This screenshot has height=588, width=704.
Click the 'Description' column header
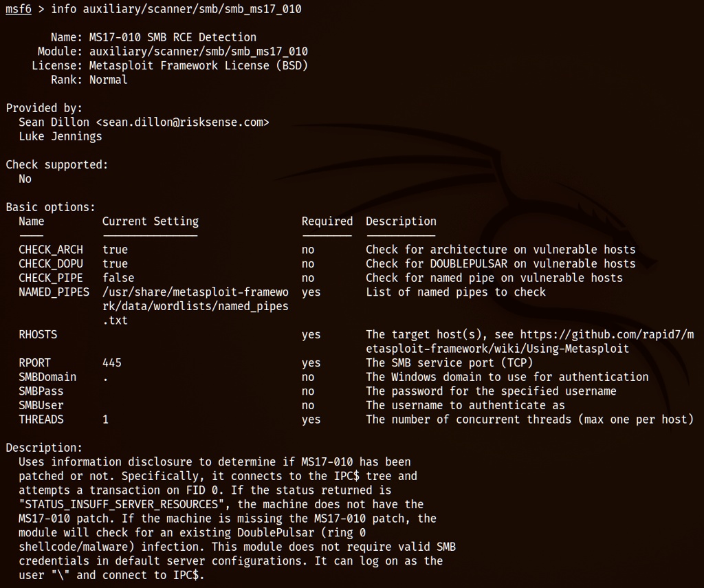click(x=401, y=221)
